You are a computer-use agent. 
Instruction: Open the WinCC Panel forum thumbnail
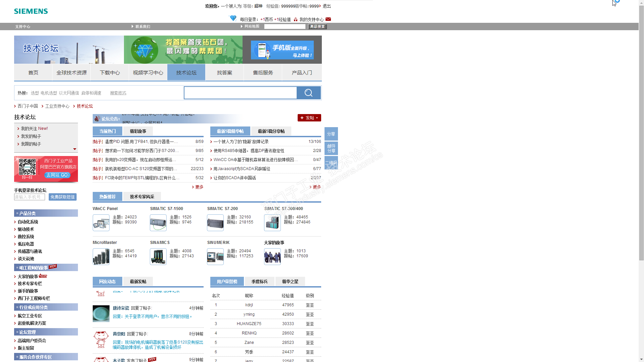[x=101, y=223]
